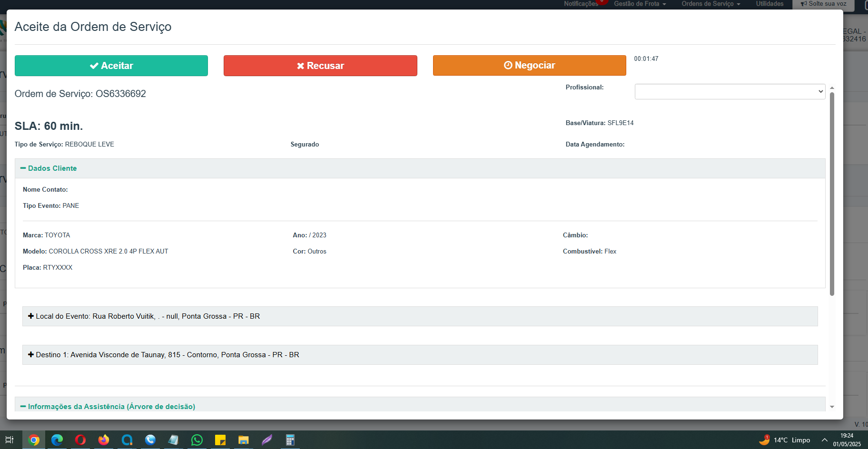Open the purple feather app in taskbar
This screenshot has height=449, width=868.
click(x=267, y=440)
